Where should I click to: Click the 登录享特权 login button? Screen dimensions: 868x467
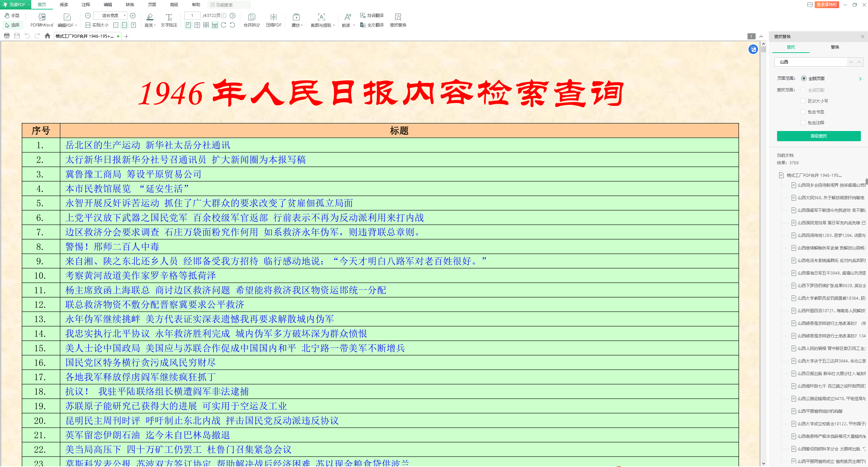pyautogui.click(x=827, y=5)
